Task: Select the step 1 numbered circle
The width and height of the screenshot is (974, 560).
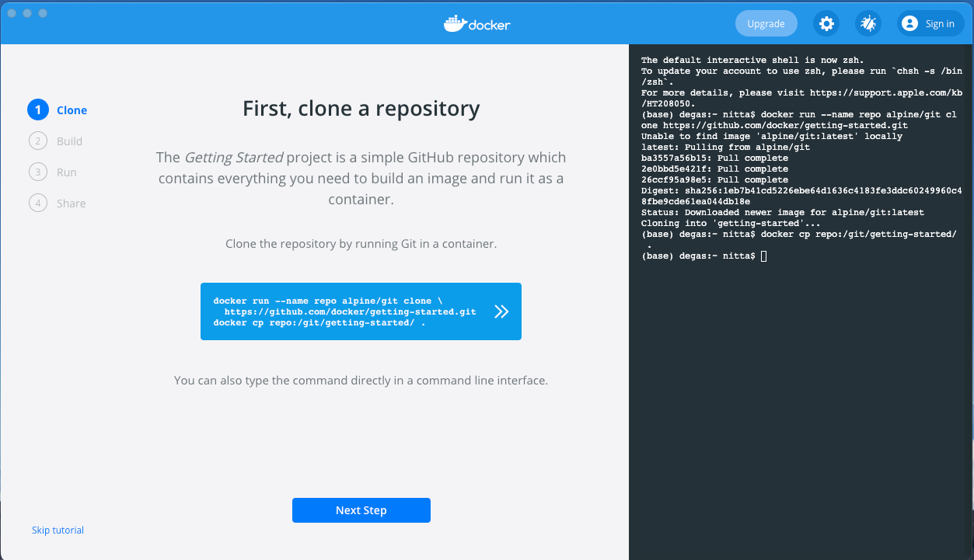Action: tap(37, 110)
